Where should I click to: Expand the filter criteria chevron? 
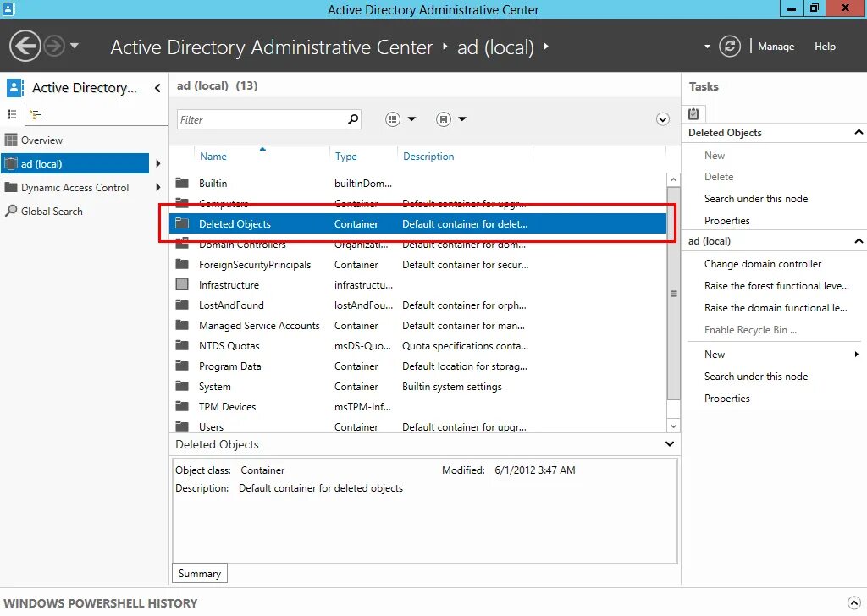[662, 119]
